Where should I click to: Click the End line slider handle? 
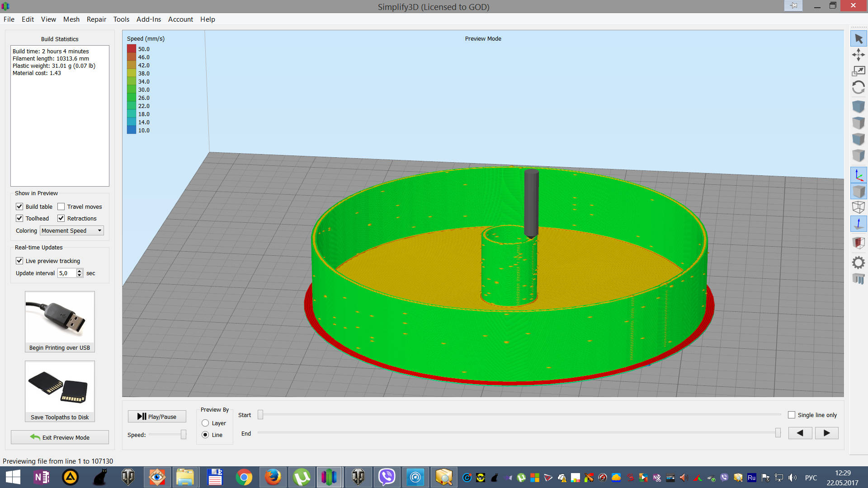point(778,433)
